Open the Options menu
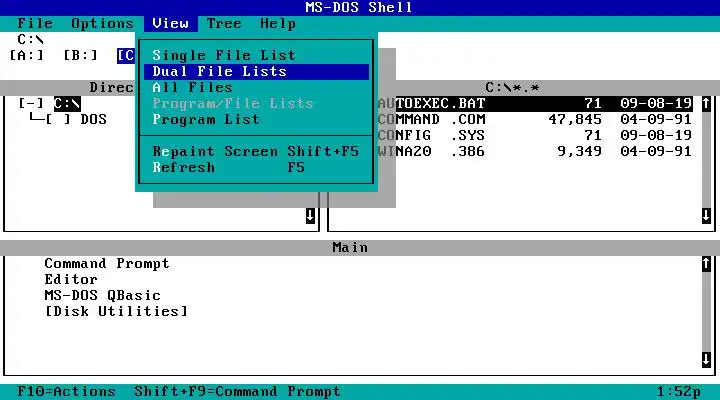The height and width of the screenshot is (400, 720). (102, 23)
